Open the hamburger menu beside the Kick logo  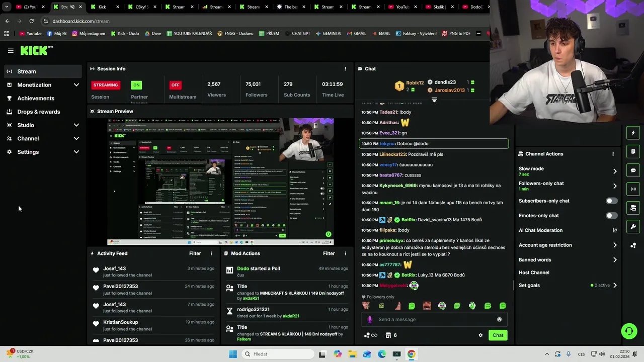[x=11, y=51]
